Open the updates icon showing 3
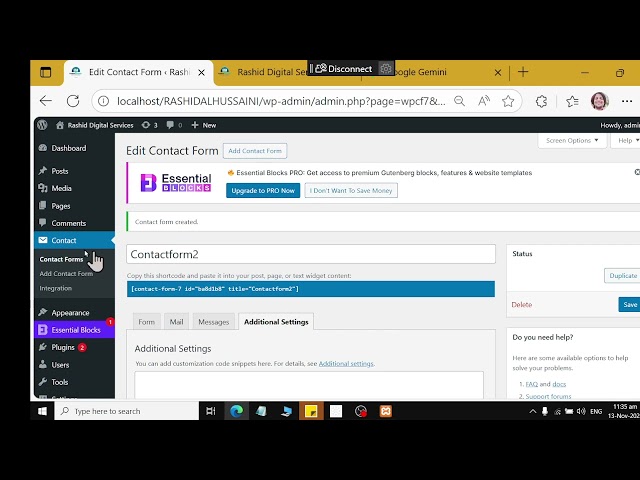Viewport: 640px width, 480px height. pyautogui.click(x=149, y=125)
